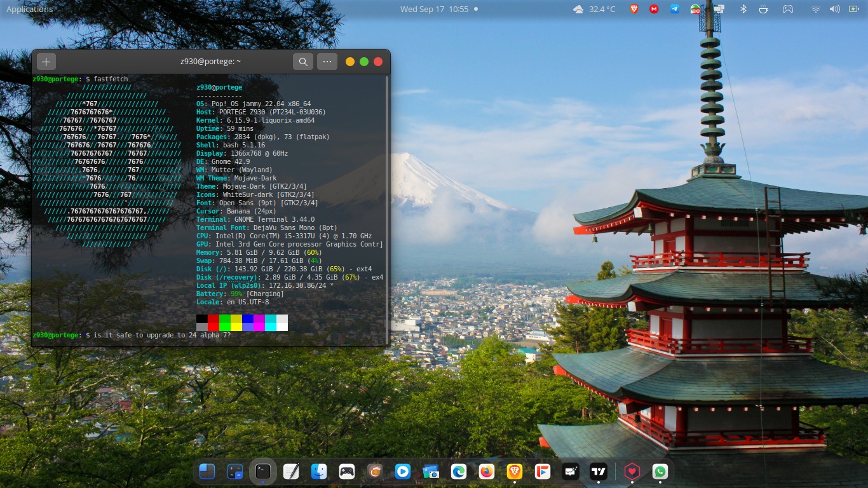Click the Kernel line 6.15.9-1-liquorix-amd64
This screenshot has height=488, width=868.
point(255,120)
